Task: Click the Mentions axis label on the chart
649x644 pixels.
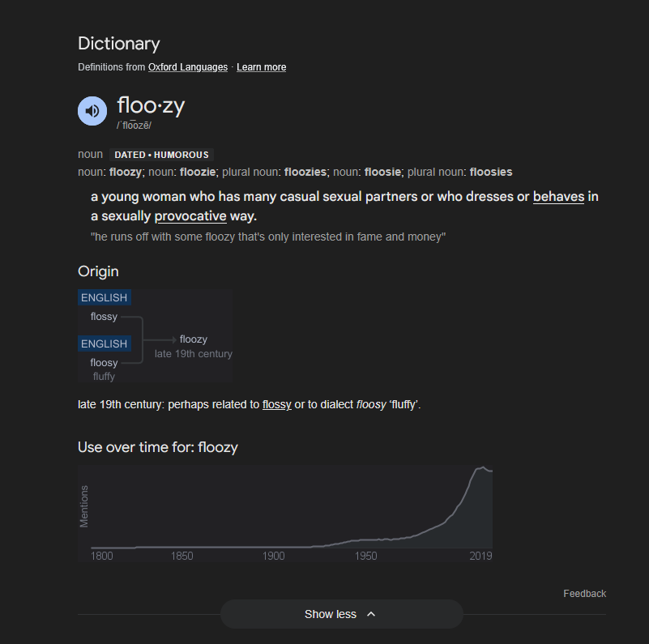Action: point(84,506)
